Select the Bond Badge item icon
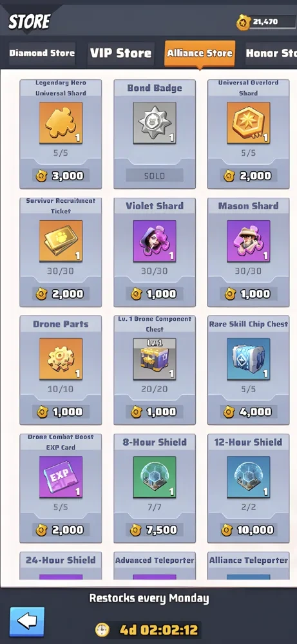This screenshot has width=297, height=644. click(155, 123)
